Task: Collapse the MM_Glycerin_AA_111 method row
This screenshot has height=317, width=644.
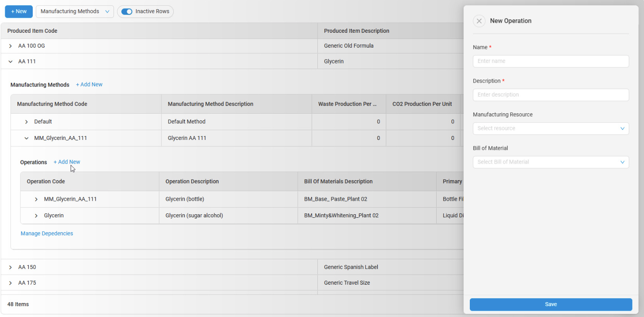Action: click(x=27, y=138)
